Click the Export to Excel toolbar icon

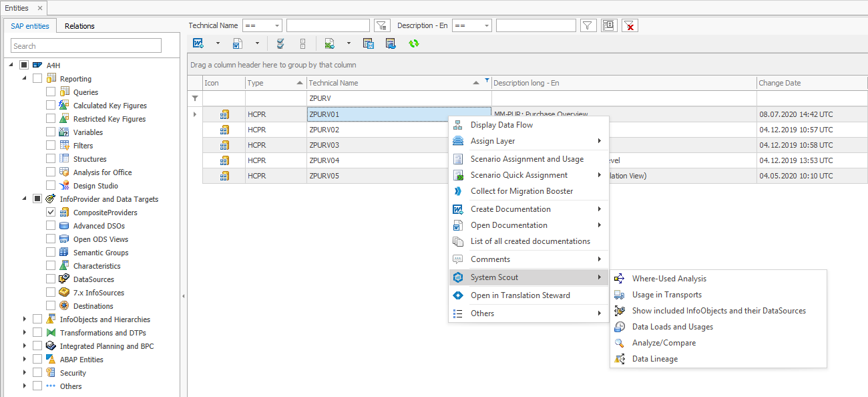329,43
